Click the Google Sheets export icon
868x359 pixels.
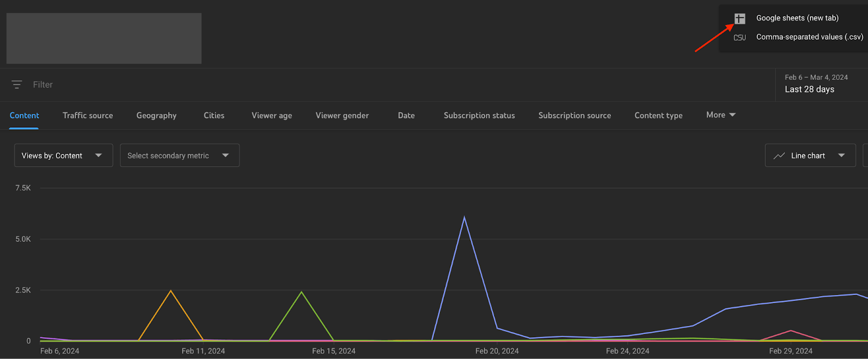[739, 18]
